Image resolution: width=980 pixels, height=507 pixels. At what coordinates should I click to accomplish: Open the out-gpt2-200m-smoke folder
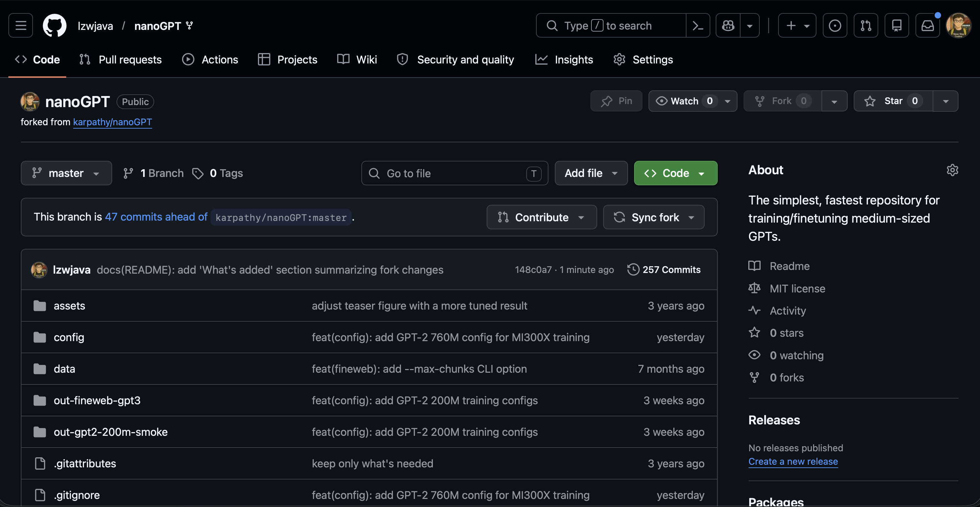[111, 432]
